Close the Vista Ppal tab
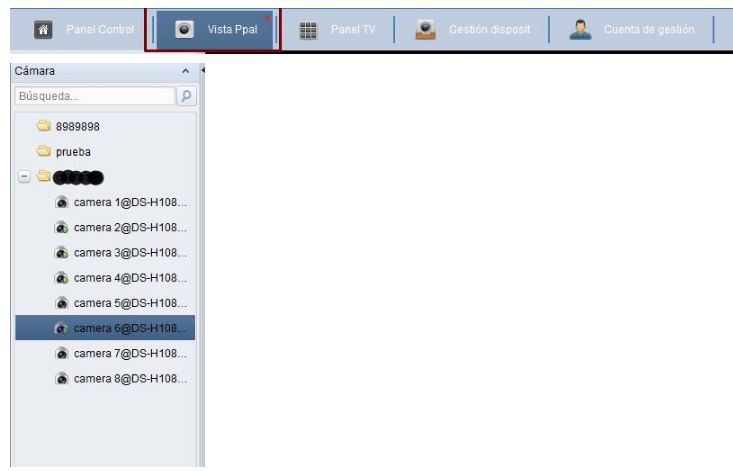This screenshot has width=733, height=471. 267,17
